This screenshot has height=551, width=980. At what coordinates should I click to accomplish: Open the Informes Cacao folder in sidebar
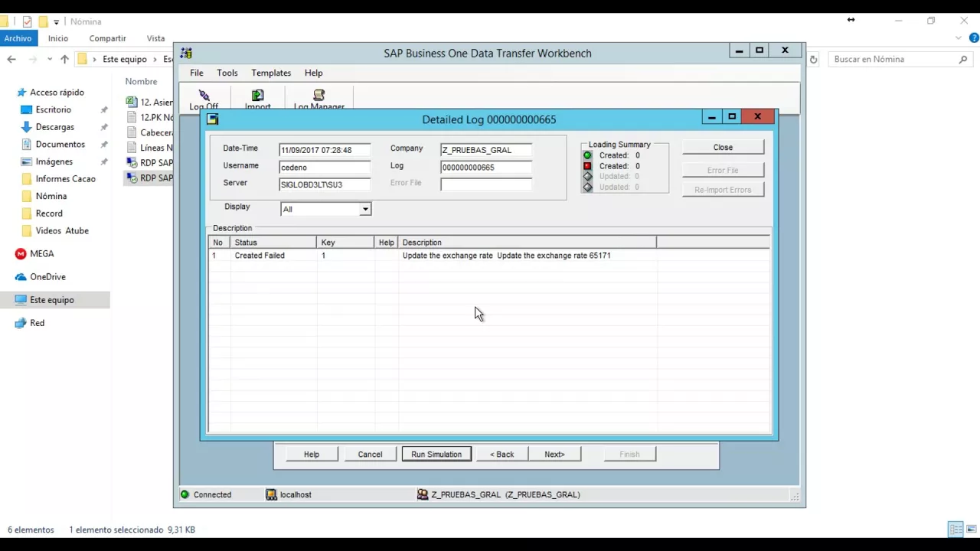tap(58, 179)
